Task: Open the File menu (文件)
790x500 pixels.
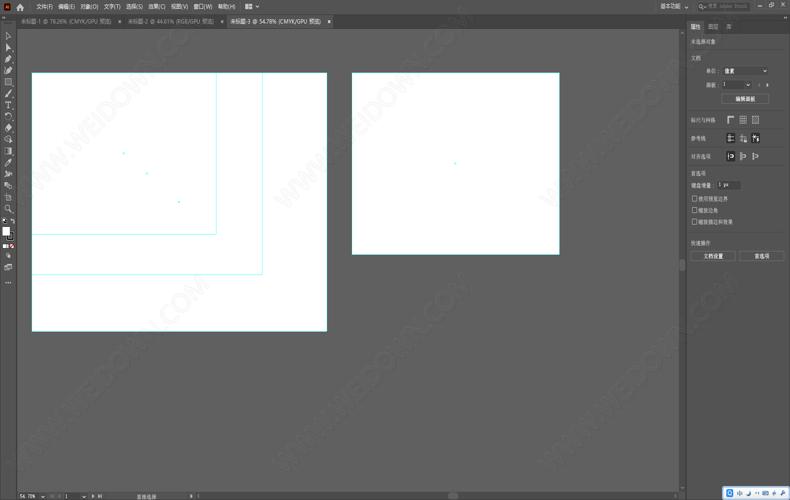Action: point(44,7)
